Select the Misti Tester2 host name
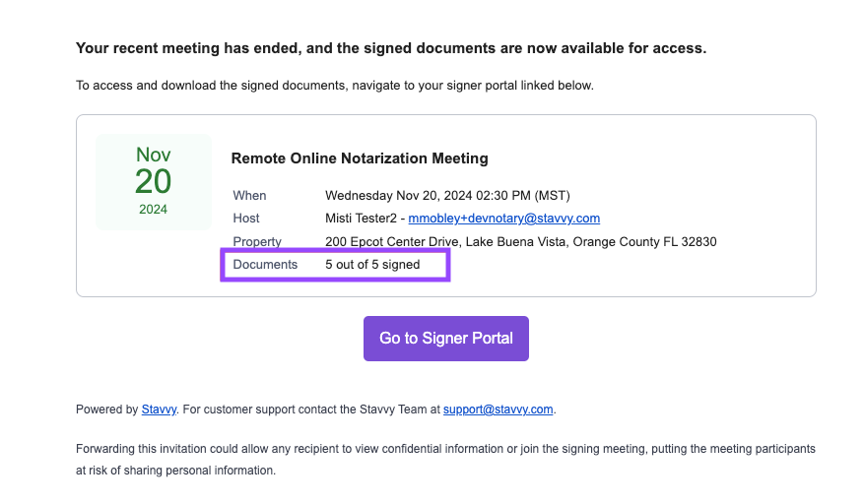The width and height of the screenshot is (864, 504). 361,219
